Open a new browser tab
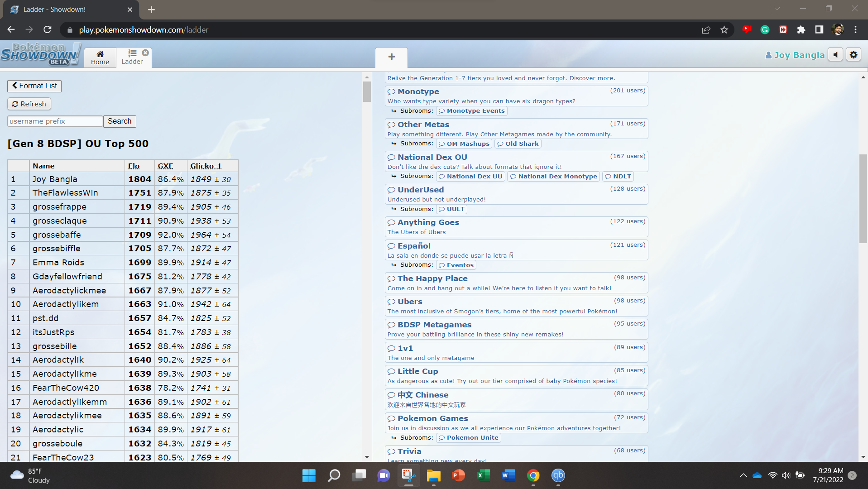Image resolution: width=868 pixels, height=489 pixels. tap(151, 10)
